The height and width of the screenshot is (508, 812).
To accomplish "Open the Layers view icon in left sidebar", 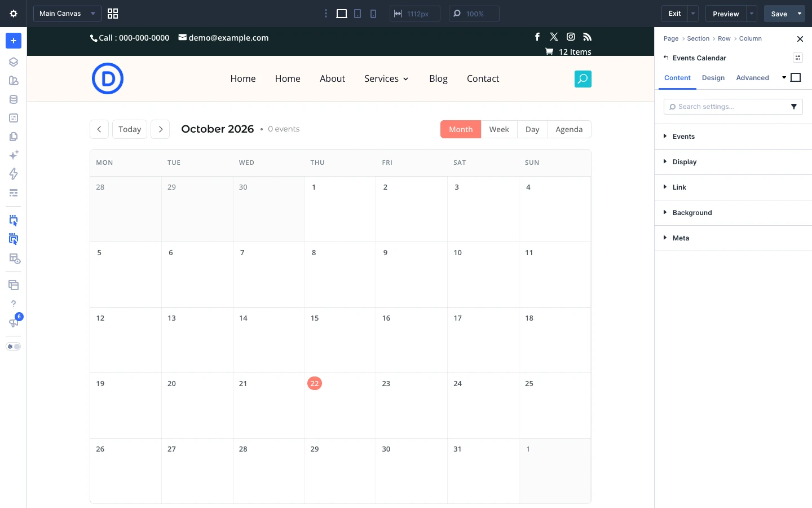I will tap(14, 62).
